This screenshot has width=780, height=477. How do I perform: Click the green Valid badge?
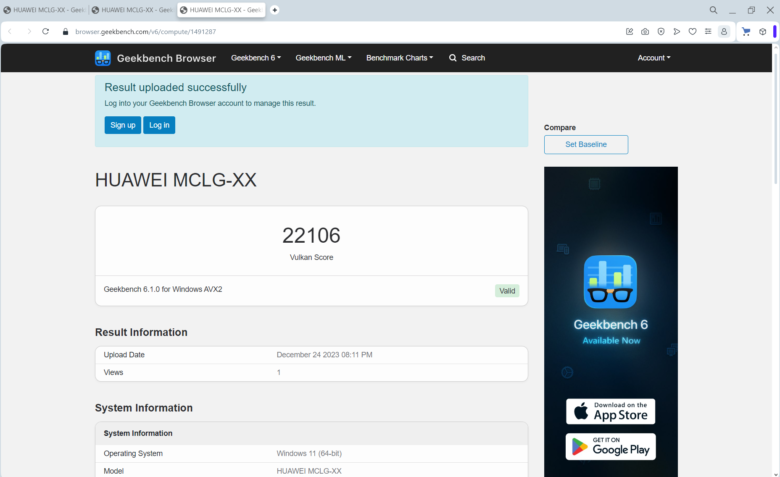[507, 291]
